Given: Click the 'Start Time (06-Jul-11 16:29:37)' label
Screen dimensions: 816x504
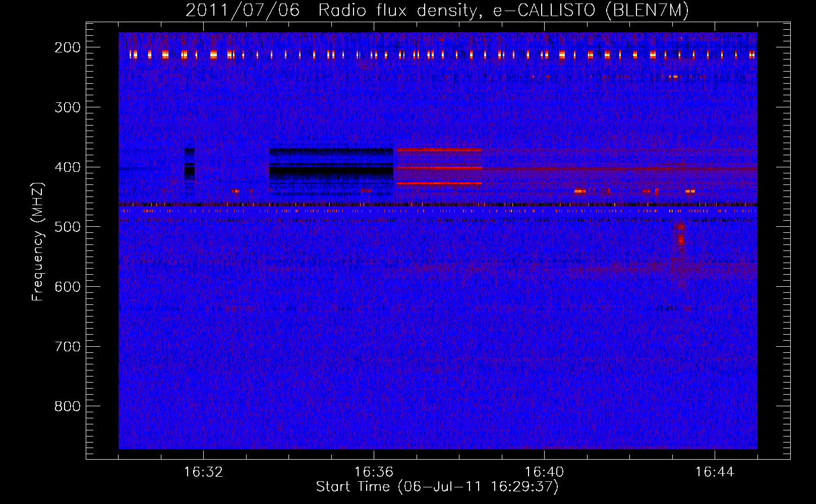Looking at the screenshot, I should [x=437, y=487].
